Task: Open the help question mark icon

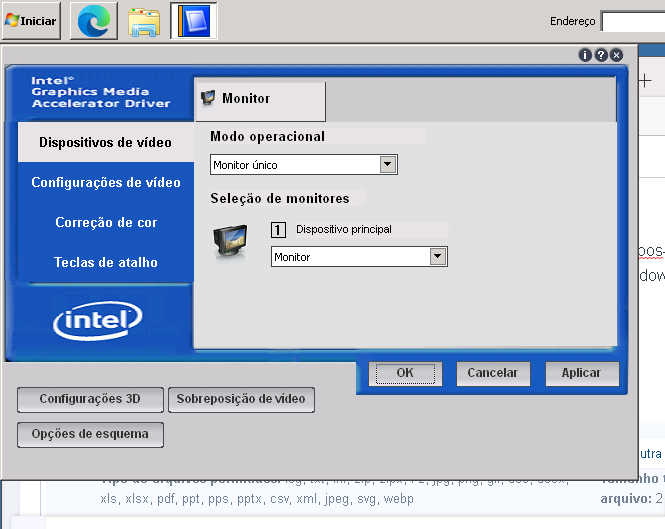Action: (x=601, y=55)
